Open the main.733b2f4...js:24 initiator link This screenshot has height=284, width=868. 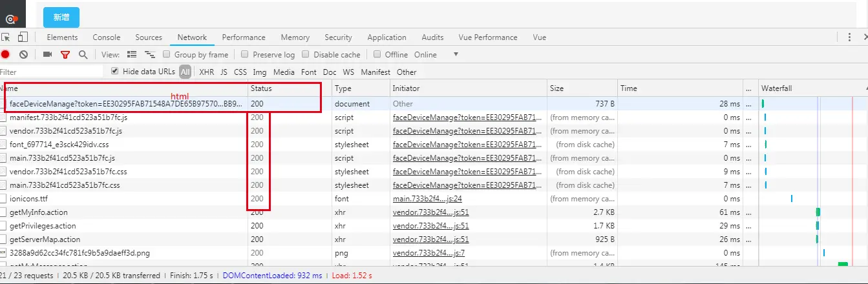tap(427, 199)
